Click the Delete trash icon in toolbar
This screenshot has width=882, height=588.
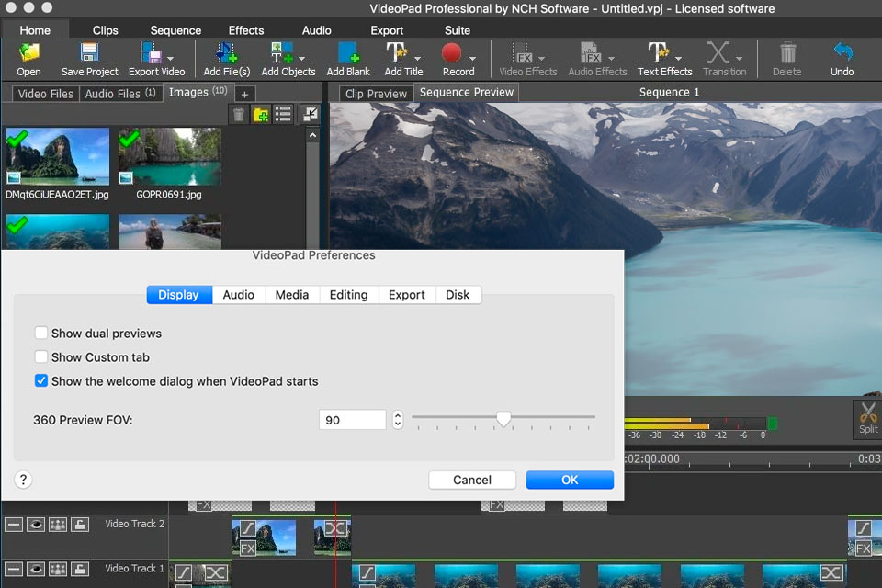pyautogui.click(x=787, y=53)
